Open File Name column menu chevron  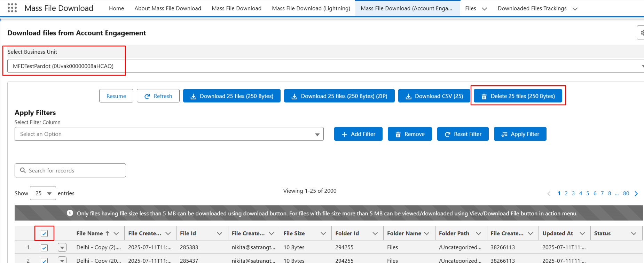[x=116, y=233]
